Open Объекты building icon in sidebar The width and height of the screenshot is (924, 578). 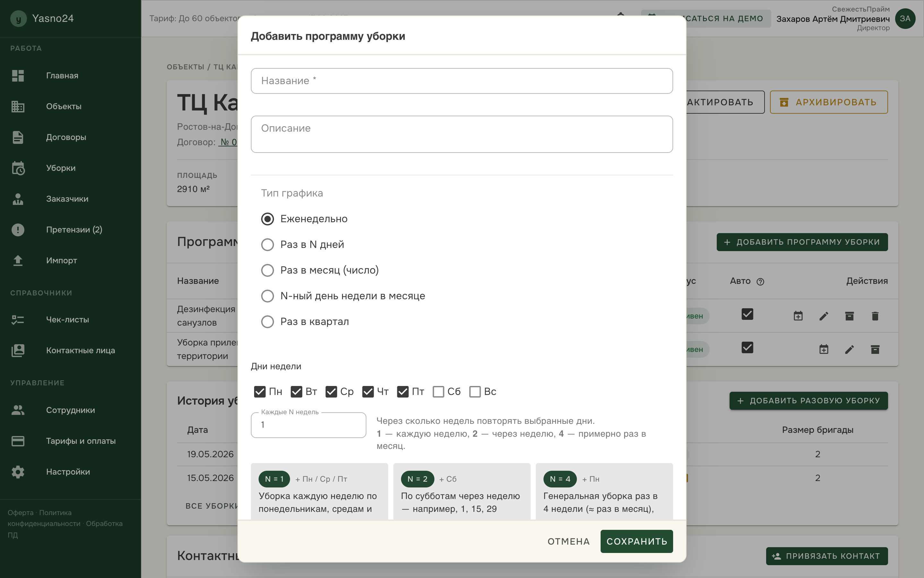[18, 107]
